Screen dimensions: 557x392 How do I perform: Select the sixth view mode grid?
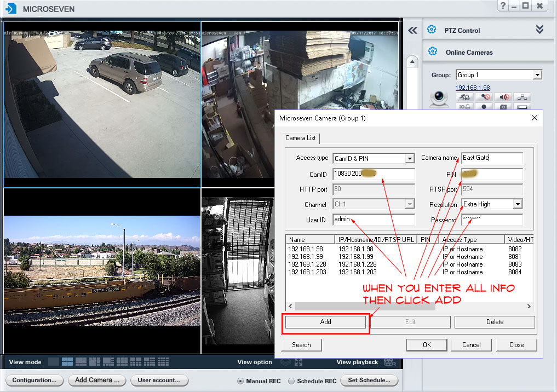[122, 361]
